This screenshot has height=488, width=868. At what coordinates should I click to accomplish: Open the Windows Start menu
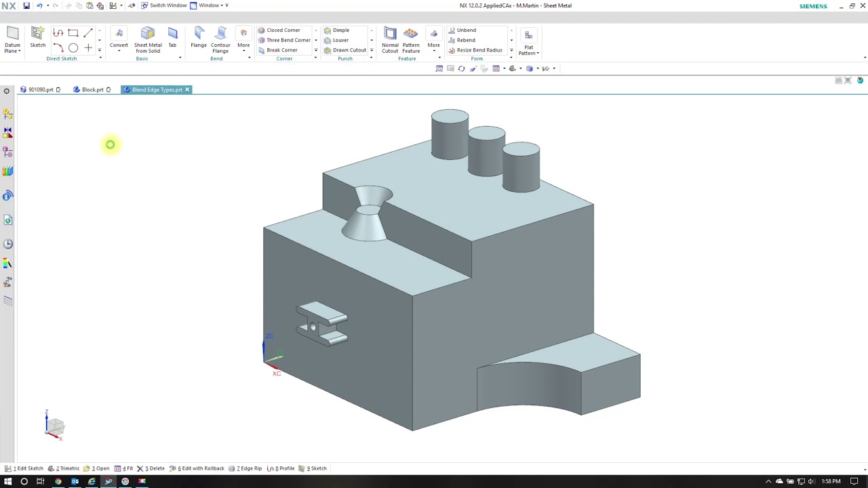pos(7,481)
